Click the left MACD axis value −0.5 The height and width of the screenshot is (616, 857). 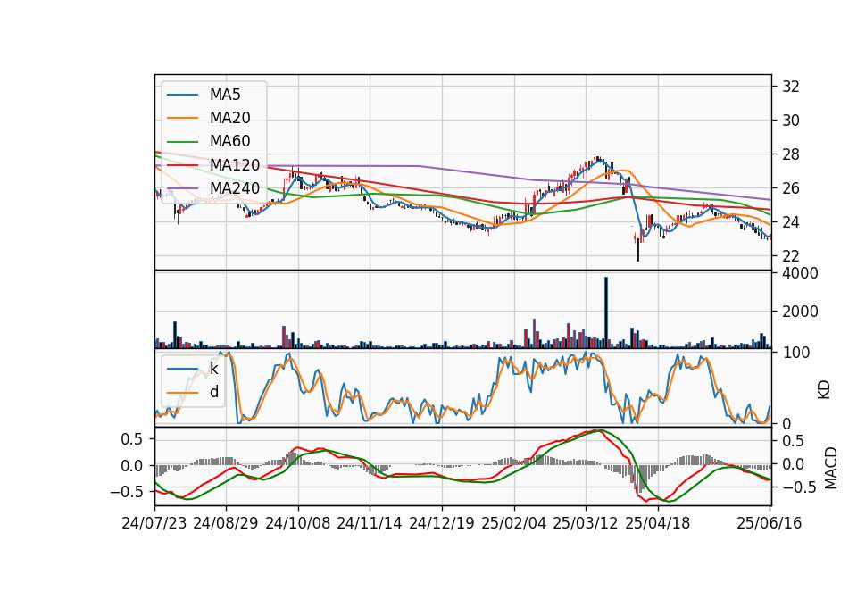(127, 492)
